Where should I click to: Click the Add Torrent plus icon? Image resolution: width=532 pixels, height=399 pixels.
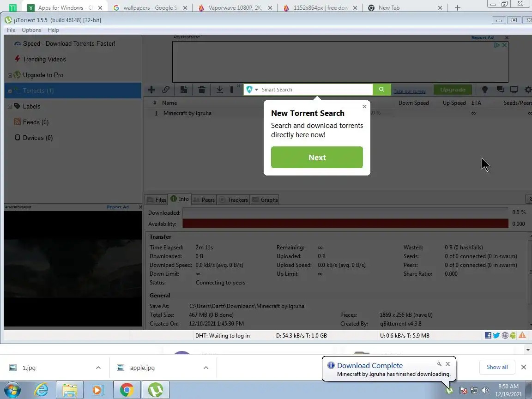(151, 90)
